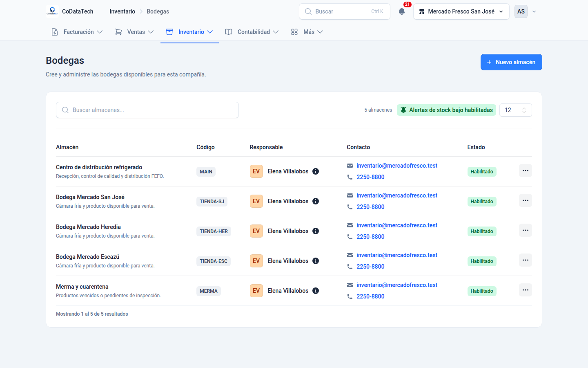Open the notifications bell
The height and width of the screenshot is (368, 588).
(402, 11)
